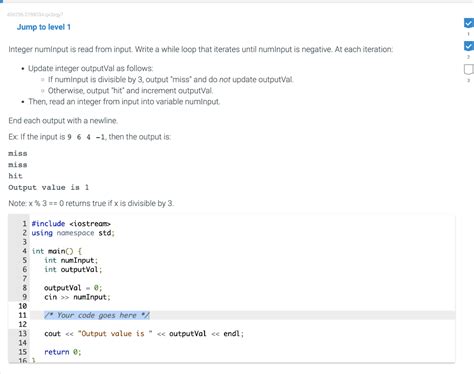Click the 'outputVal = 0;' statement
Screen dimensions: 474x374
[x=73, y=288]
